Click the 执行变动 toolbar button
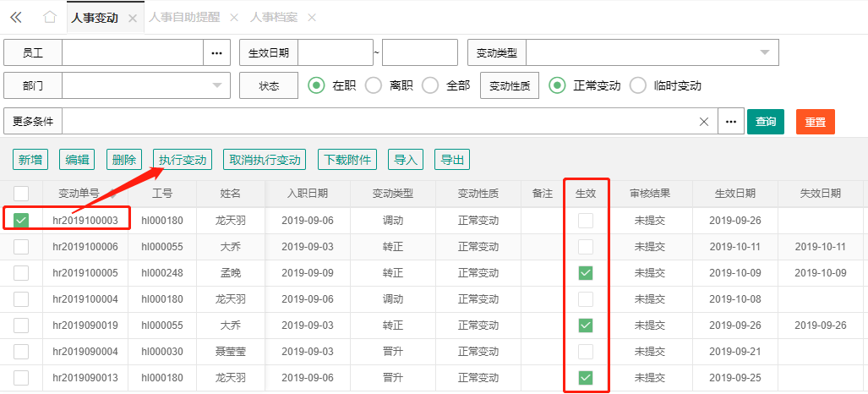The width and height of the screenshot is (868, 394). tap(183, 160)
